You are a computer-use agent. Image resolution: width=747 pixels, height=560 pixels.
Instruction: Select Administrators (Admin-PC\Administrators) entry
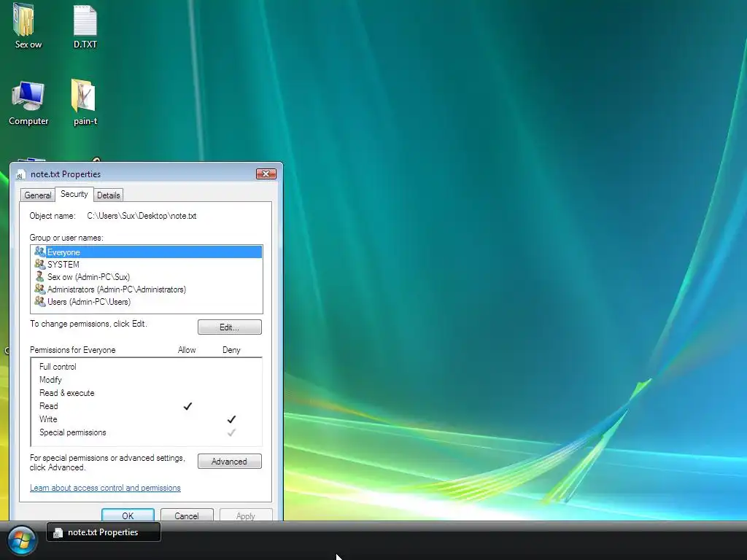(147, 289)
